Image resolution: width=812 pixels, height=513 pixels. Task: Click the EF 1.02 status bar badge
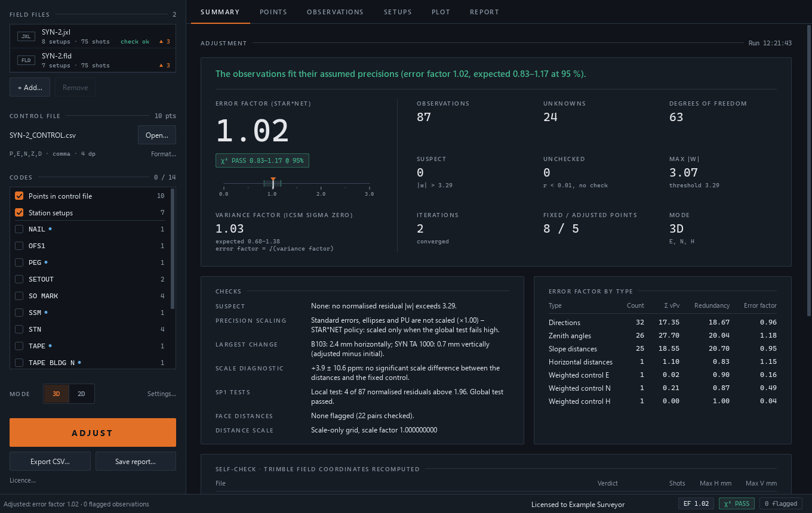pos(696,503)
